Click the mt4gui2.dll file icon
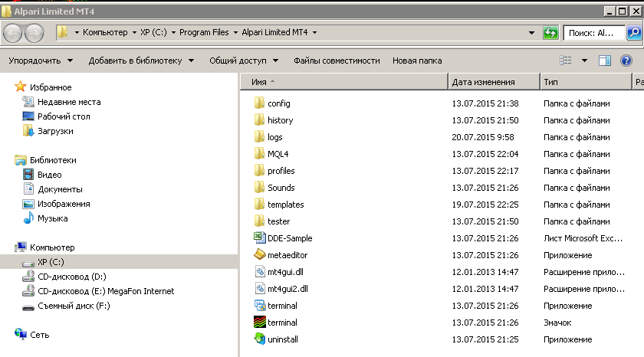This screenshot has height=357, width=644. point(260,289)
